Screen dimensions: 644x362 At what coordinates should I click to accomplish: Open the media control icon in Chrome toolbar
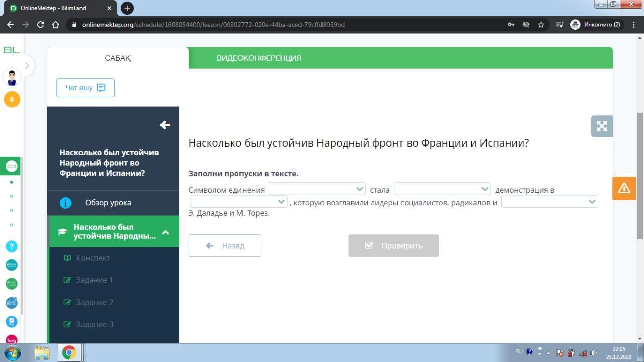[x=559, y=24]
